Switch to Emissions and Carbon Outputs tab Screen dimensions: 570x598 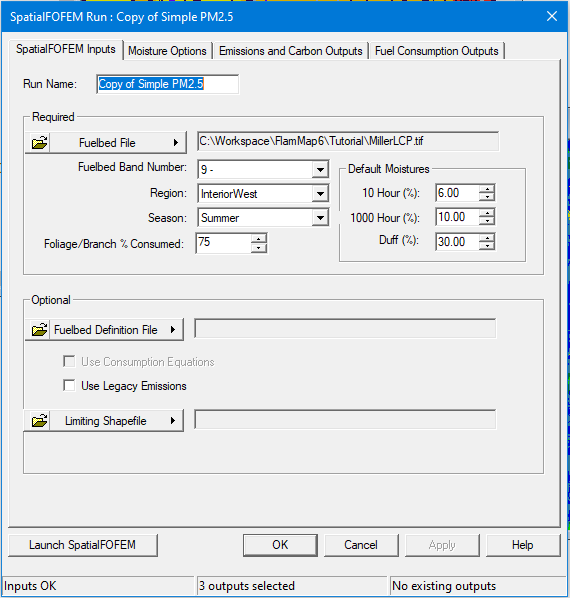tap(291, 51)
